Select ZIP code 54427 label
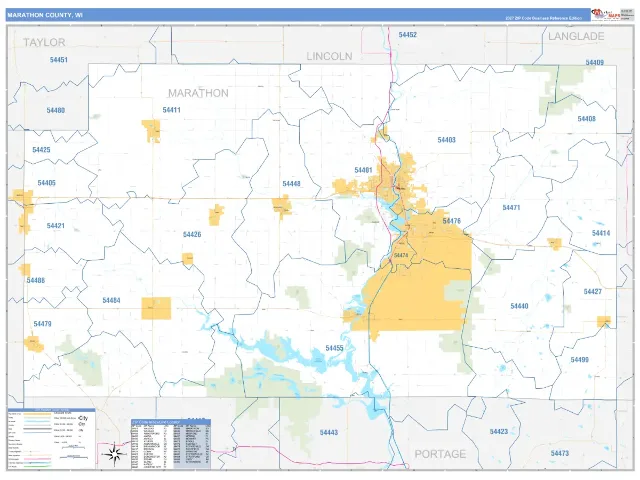 coord(593,291)
